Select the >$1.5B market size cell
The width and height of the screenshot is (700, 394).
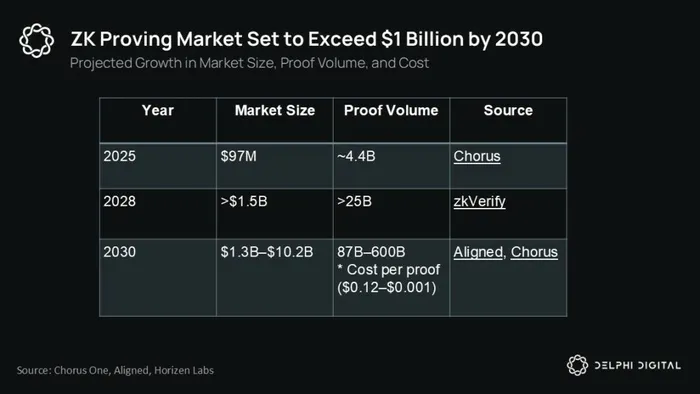(x=275, y=213)
